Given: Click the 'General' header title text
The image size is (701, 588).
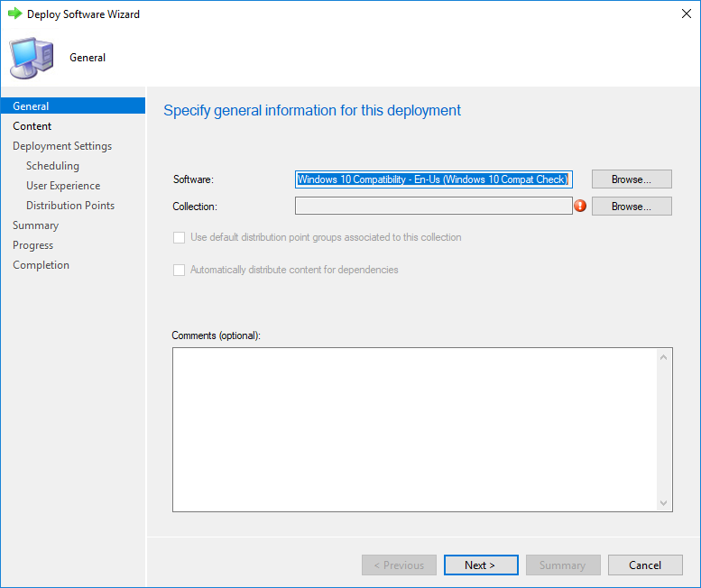Looking at the screenshot, I should pos(88,58).
